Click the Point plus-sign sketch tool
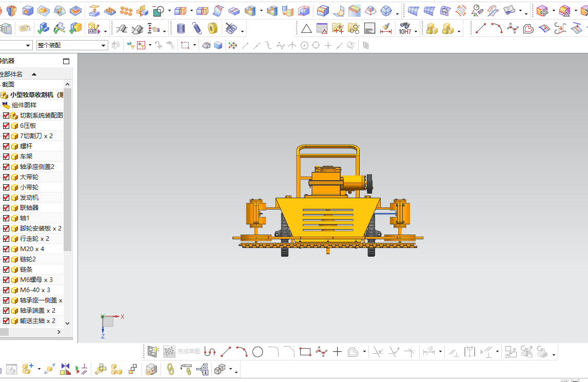 click(337, 352)
